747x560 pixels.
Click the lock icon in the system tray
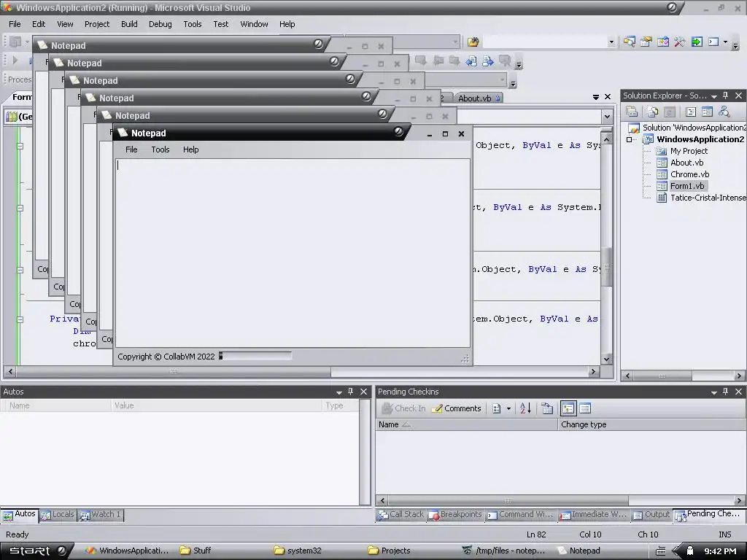coord(689,551)
